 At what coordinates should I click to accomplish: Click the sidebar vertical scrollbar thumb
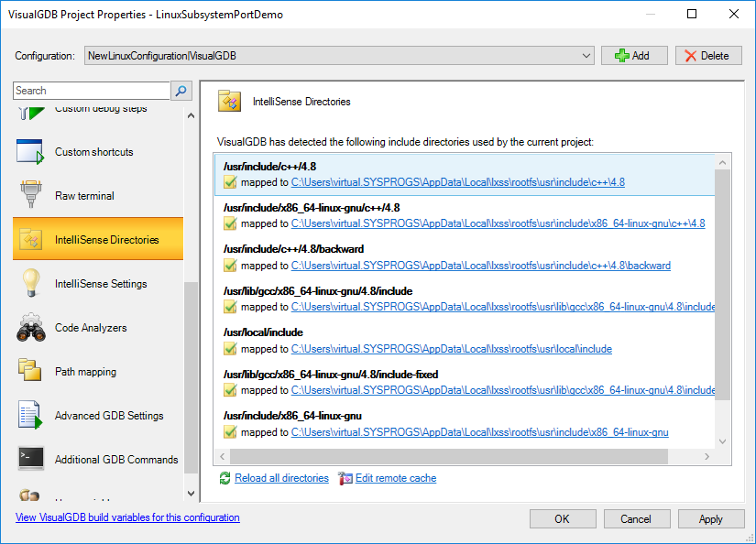tap(191, 378)
